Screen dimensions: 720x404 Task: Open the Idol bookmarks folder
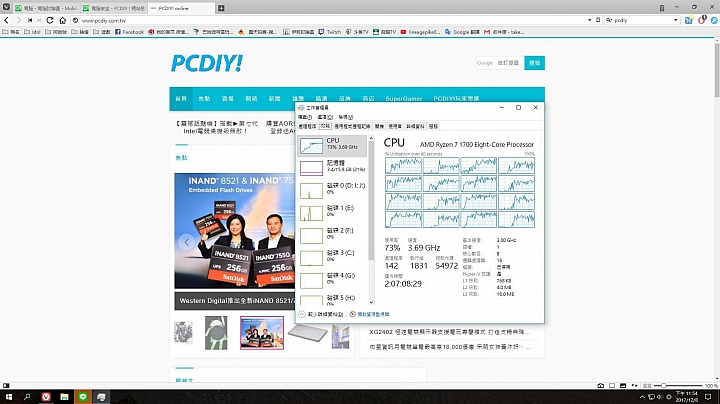[x=33, y=32]
